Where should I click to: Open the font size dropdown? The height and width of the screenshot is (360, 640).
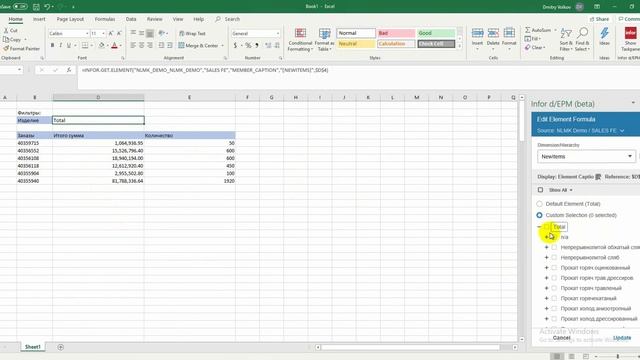(x=103, y=33)
